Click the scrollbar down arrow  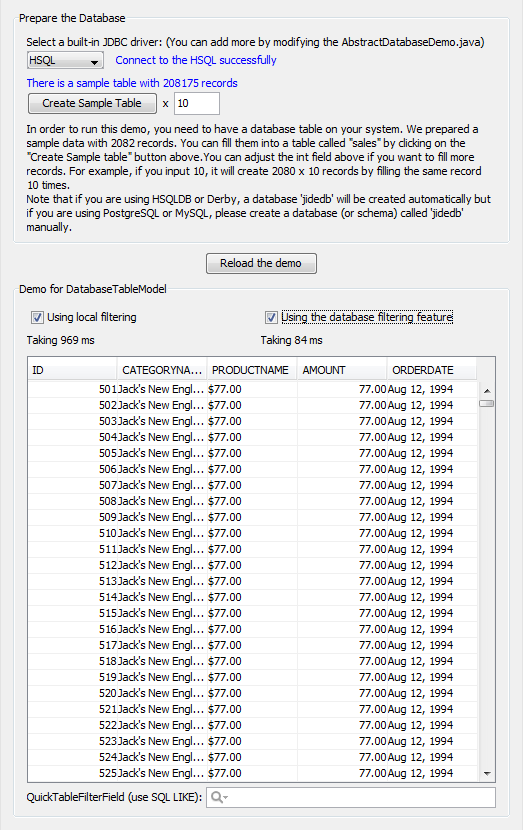coord(487,774)
